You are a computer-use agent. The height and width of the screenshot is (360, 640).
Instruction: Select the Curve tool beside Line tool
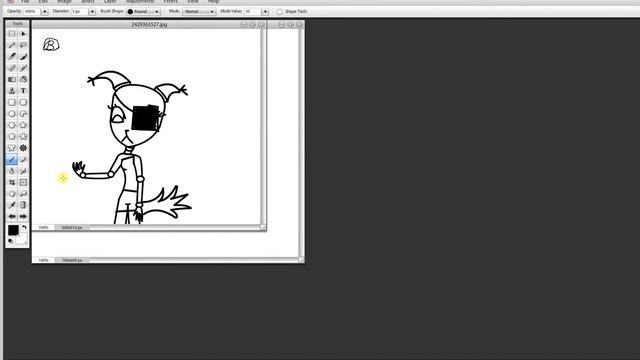(x=23, y=160)
